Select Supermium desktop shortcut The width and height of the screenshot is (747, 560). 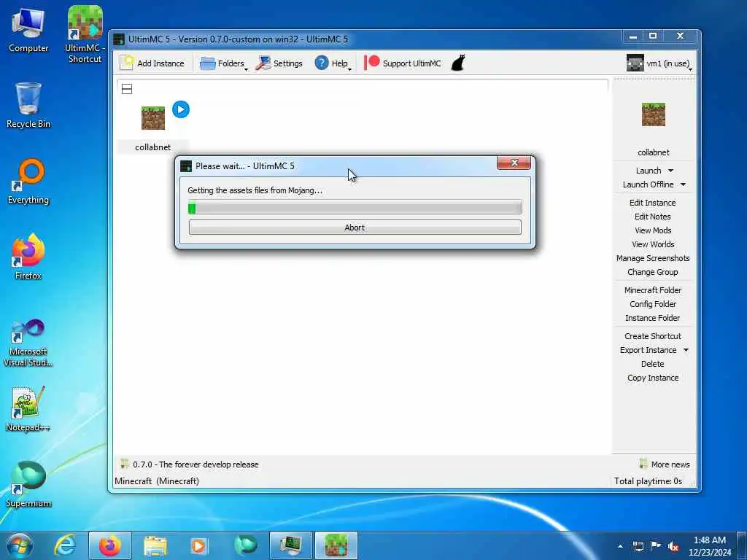tap(28, 485)
